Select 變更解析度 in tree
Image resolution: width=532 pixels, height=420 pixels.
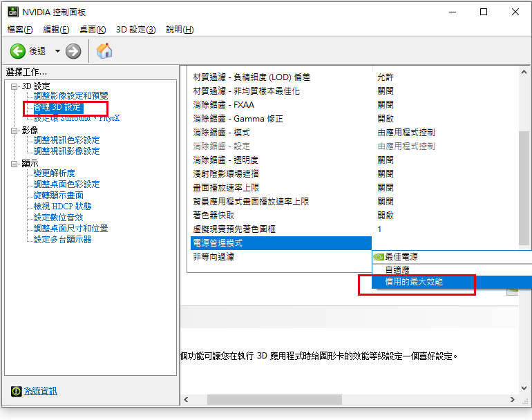pyautogui.click(x=55, y=173)
